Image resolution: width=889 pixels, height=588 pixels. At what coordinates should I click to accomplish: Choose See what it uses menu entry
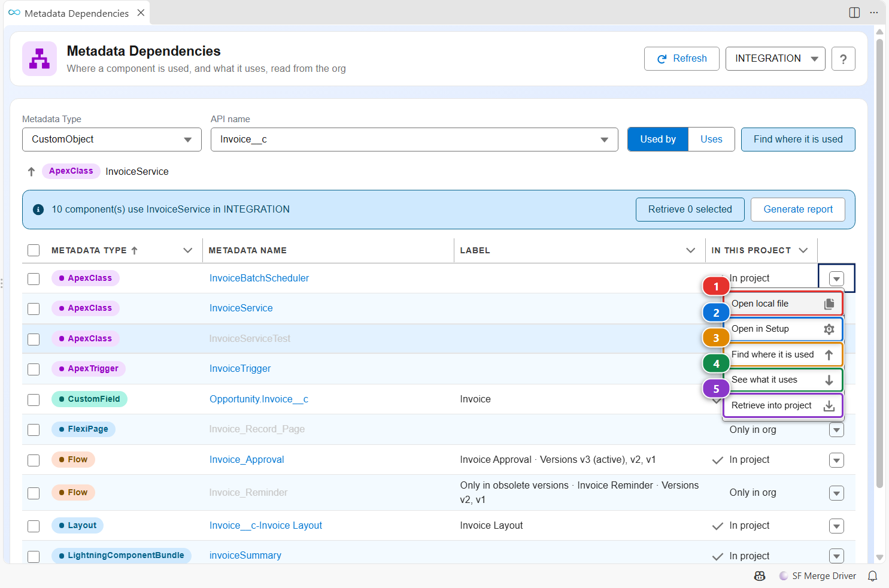[x=783, y=380]
